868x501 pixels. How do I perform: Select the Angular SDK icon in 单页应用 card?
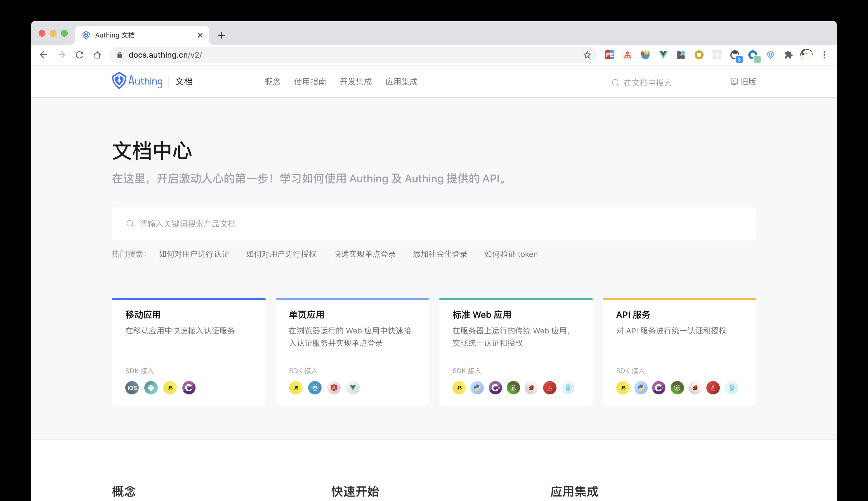click(x=334, y=388)
